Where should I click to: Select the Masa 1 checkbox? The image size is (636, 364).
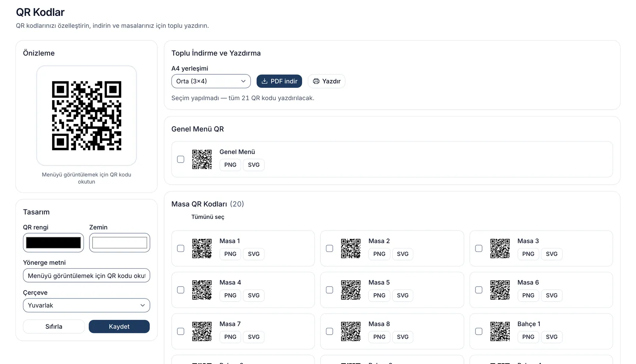(181, 248)
